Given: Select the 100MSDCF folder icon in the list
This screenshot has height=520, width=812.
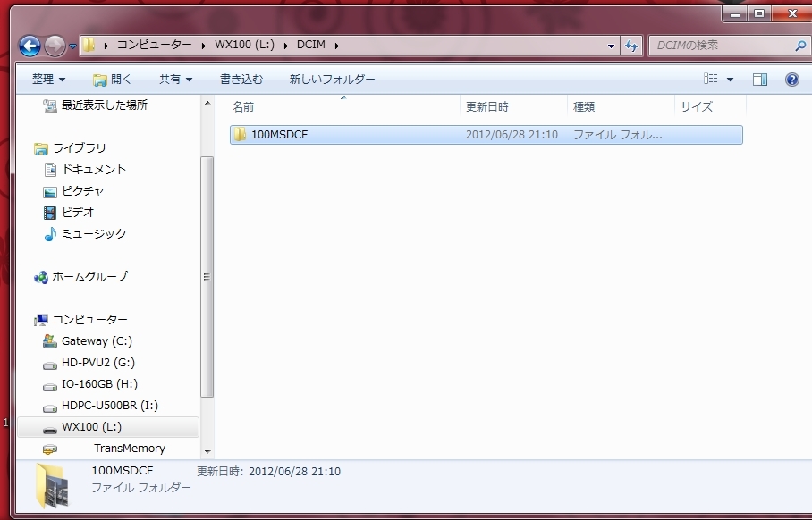Looking at the screenshot, I should 240,135.
